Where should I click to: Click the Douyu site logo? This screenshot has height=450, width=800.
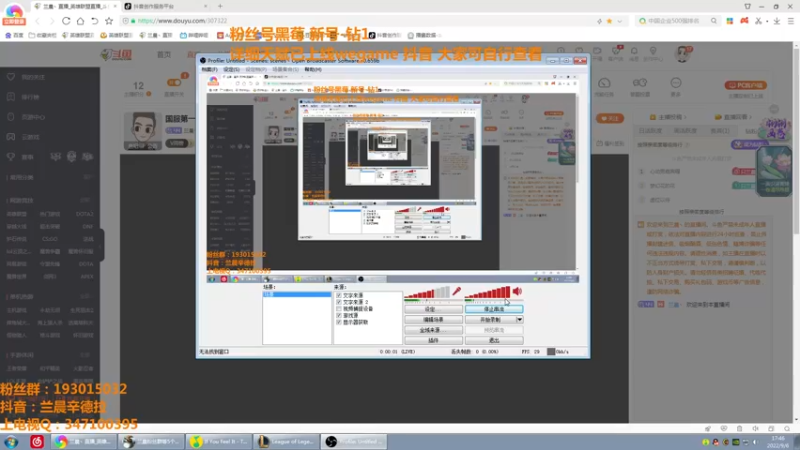[116, 54]
